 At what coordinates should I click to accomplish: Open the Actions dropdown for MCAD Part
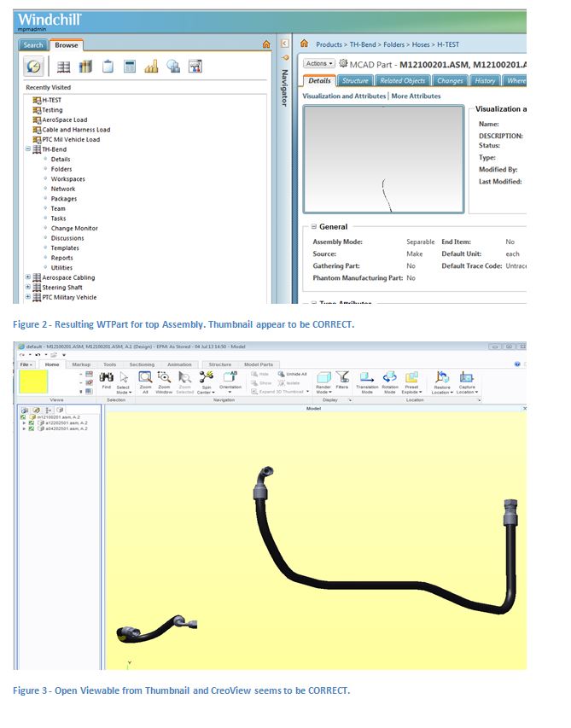click(319, 64)
